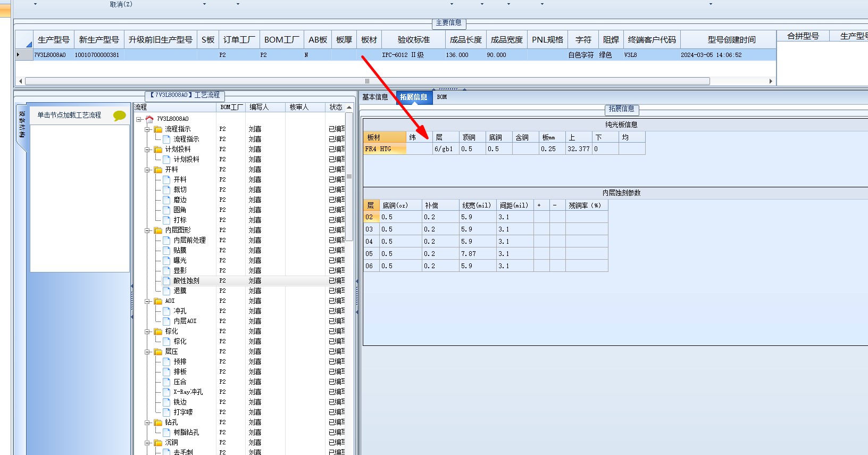The width and height of the screenshot is (868, 455).
Task: Click the 计划投料 folder icon
Action: [x=158, y=149]
